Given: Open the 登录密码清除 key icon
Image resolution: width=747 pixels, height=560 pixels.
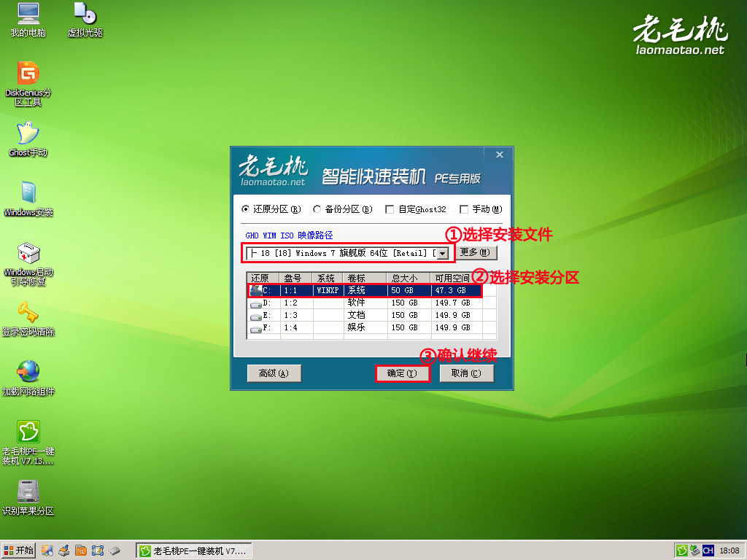Looking at the screenshot, I should tap(28, 319).
